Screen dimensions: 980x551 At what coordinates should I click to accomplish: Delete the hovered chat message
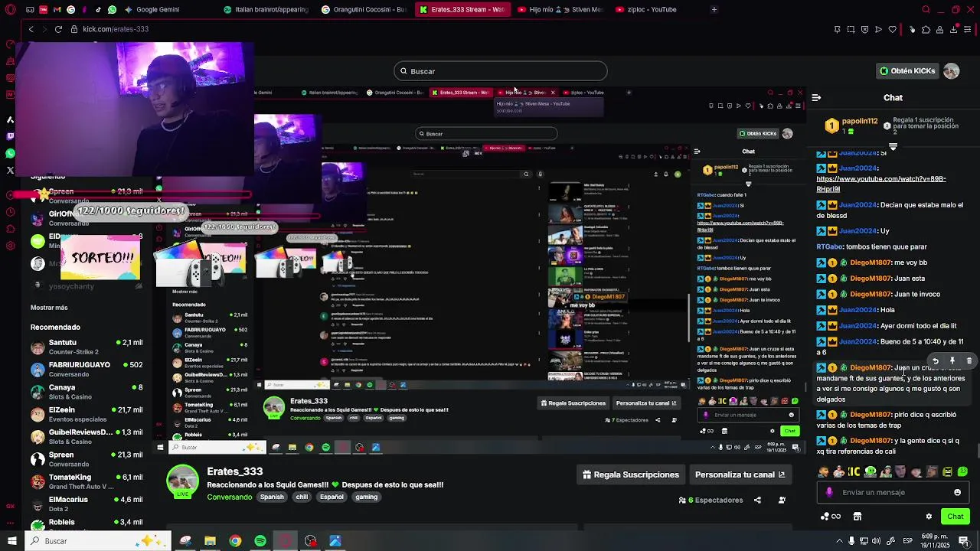tap(969, 360)
